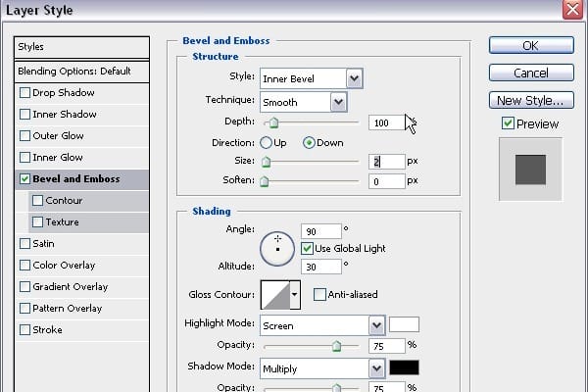Check the Pattern Overlay checkbox
The width and height of the screenshot is (588, 392).
[x=24, y=309]
